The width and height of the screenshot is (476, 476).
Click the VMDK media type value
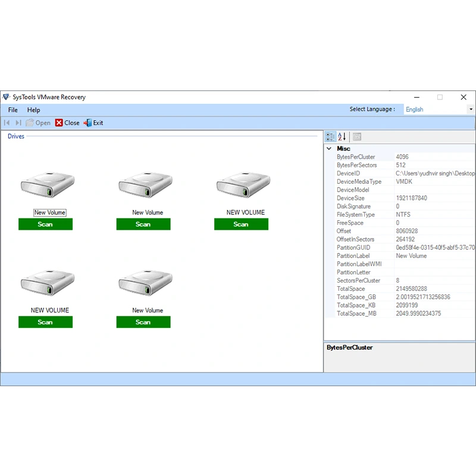(x=404, y=181)
